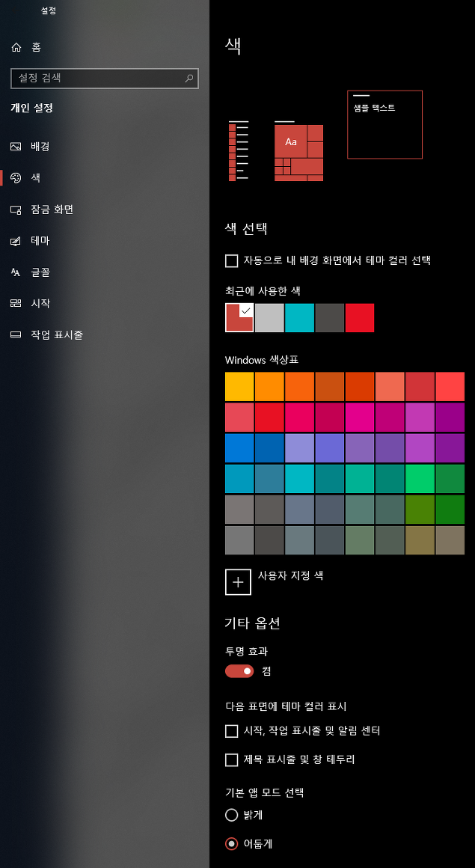Click the 색 선택 heading
Image resolution: width=475 pixels, height=868 pixels.
click(x=246, y=229)
